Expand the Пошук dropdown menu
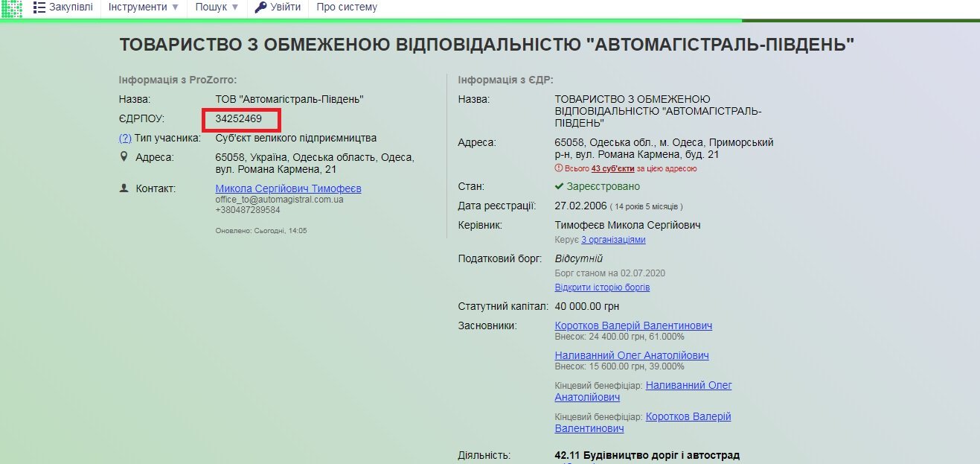The image size is (980, 464). click(217, 7)
